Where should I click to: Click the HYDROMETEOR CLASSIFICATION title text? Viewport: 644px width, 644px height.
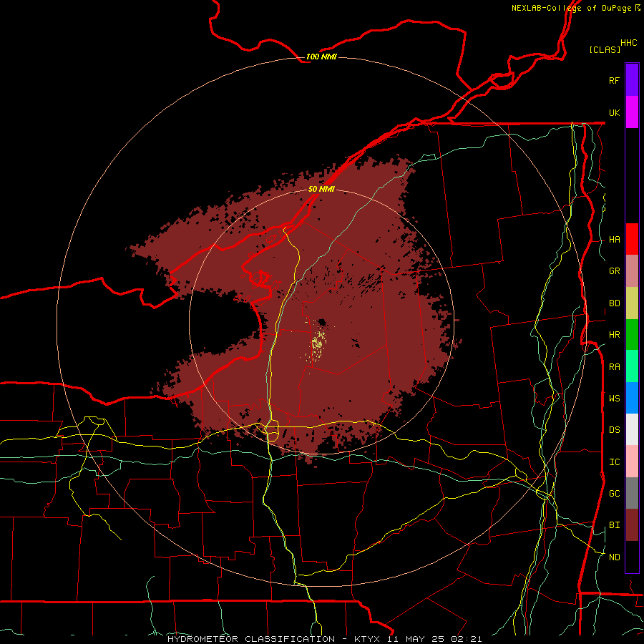[251, 639]
